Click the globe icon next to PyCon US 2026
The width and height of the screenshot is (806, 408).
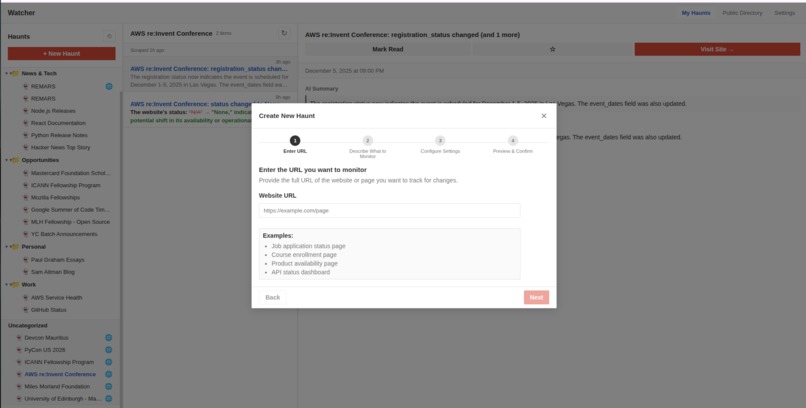(108, 350)
